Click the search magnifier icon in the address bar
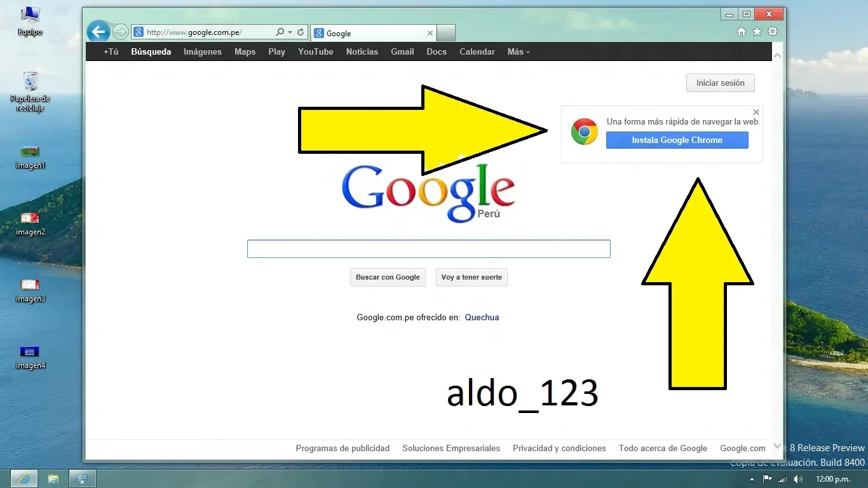This screenshot has width=868, height=488. point(280,32)
